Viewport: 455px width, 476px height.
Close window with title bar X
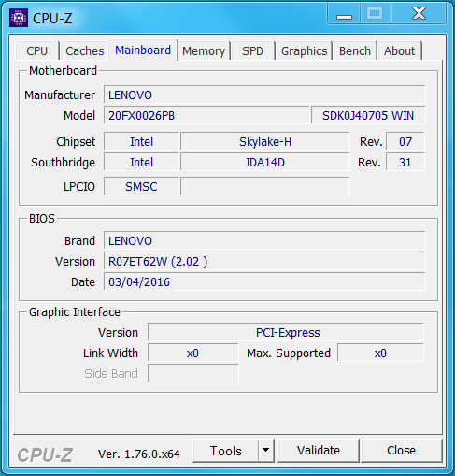pos(419,14)
